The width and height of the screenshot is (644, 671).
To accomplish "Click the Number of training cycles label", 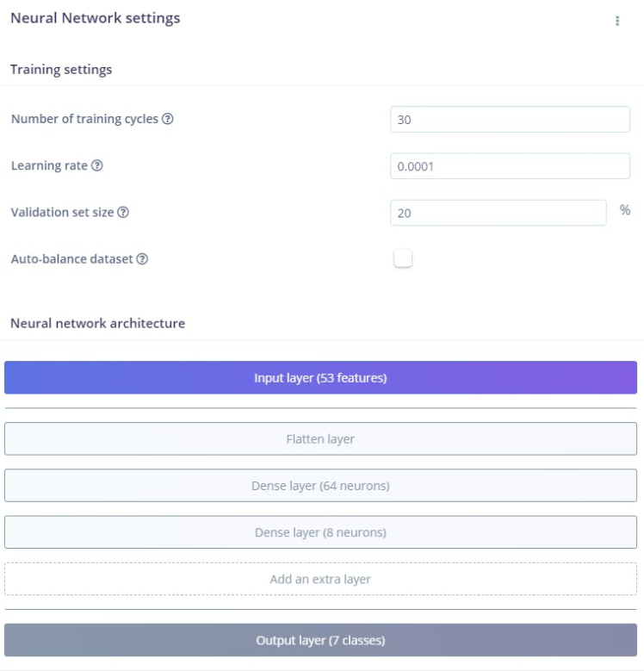I will [x=84, y=119].
